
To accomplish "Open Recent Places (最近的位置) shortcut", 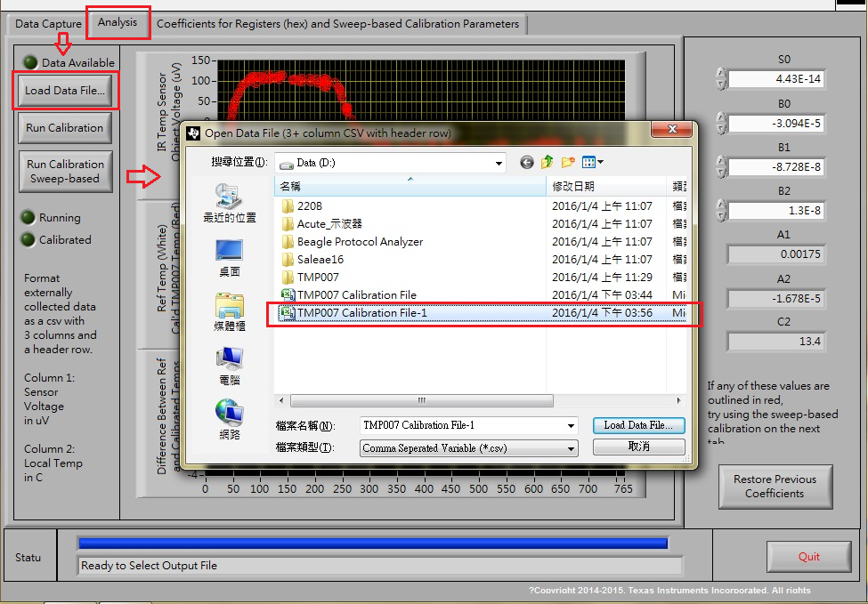I will tap(229, 203).
